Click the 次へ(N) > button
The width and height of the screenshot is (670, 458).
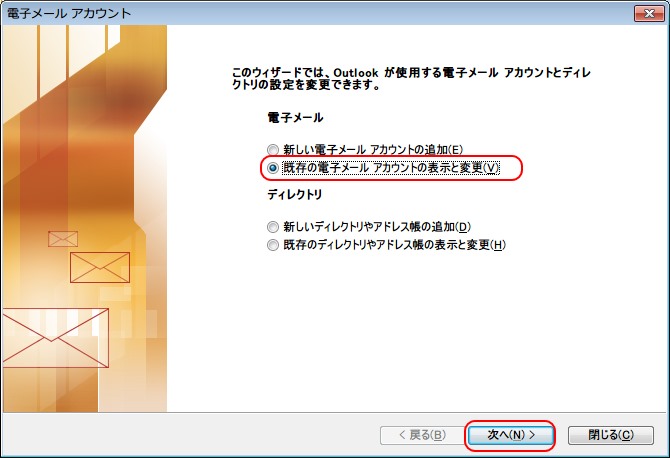[511, 435]
